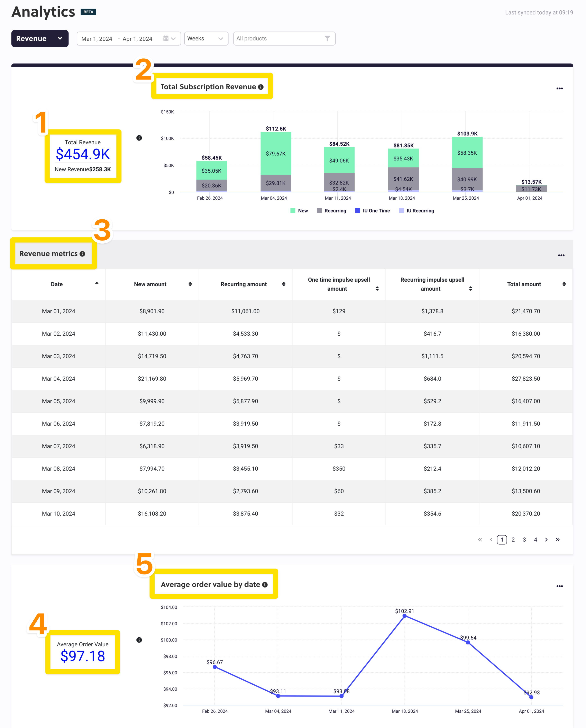Open the Revenue metrics overflow menu

click(561, 255)
